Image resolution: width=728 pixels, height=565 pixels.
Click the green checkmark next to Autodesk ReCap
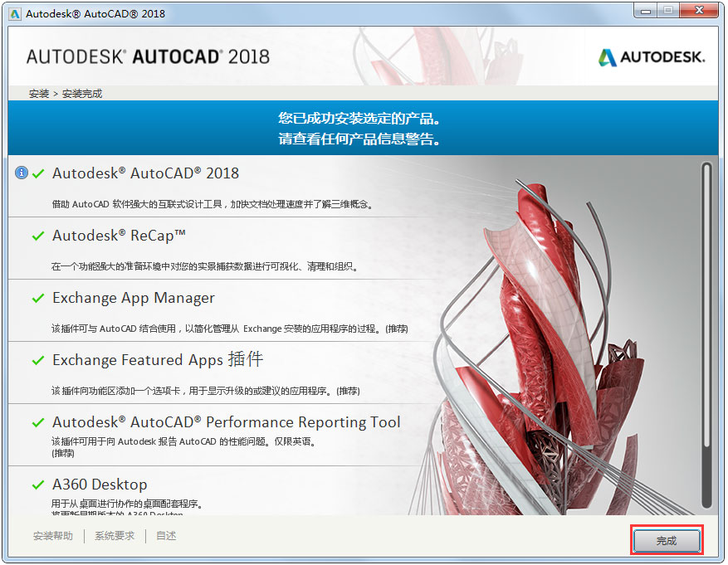click(x=37, y=236)
